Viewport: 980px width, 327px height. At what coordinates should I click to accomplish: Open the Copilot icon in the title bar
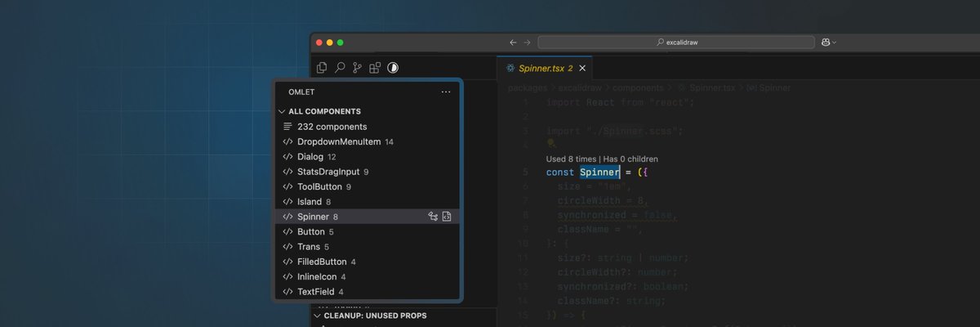point(826,42)
